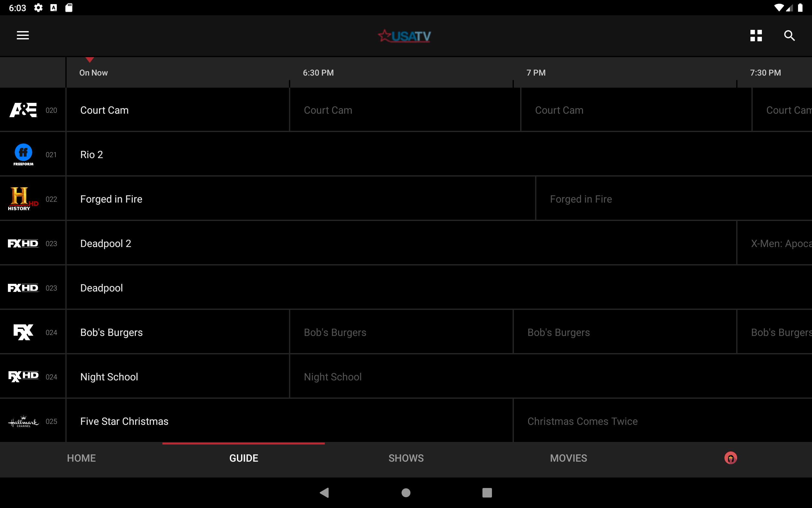Select FXX HD logo in Night School row
The width and height of the screenshot is (812, 508).
(x=23, y=377)
